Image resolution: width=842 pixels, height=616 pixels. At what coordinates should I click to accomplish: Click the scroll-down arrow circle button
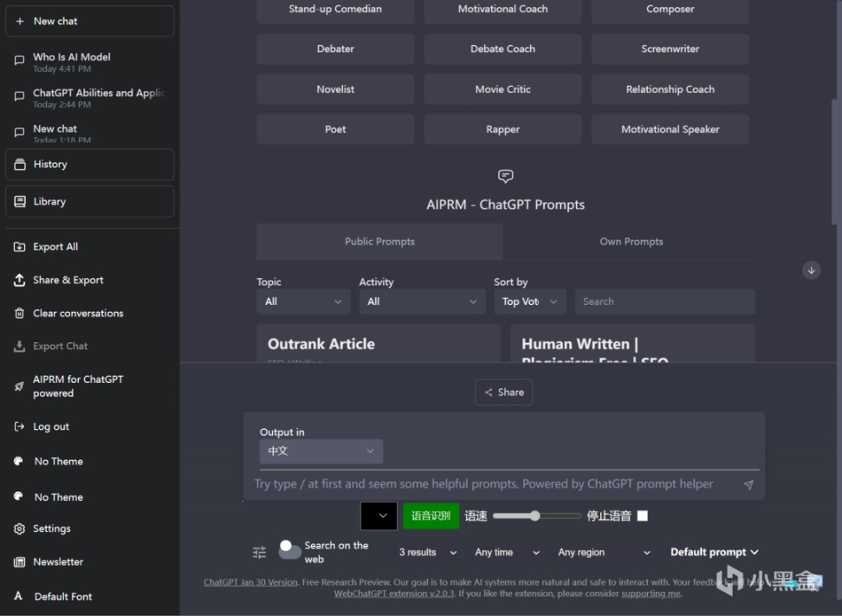tap(812, 270)
